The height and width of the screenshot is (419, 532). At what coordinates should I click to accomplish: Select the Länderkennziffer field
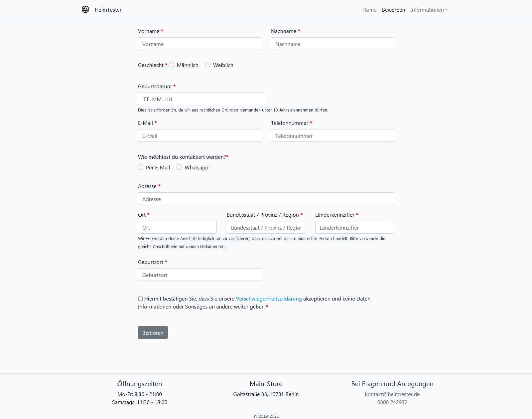pos(354,228)
